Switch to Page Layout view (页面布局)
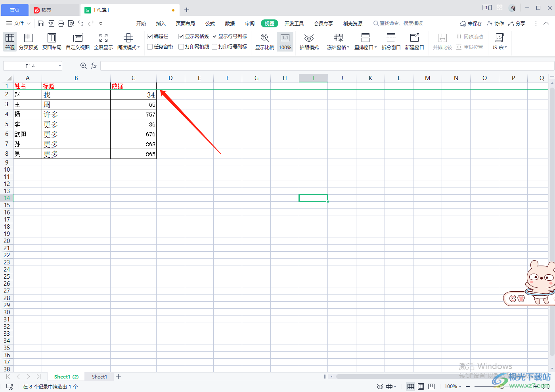Image resolution: width=555 pixels, height=392 pixels. 52,42
